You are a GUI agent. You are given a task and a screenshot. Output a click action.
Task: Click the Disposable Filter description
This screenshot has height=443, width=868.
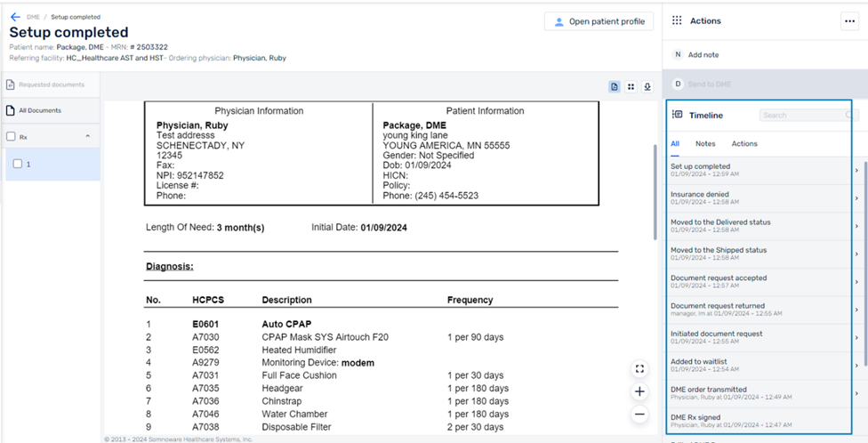point(297,427)
